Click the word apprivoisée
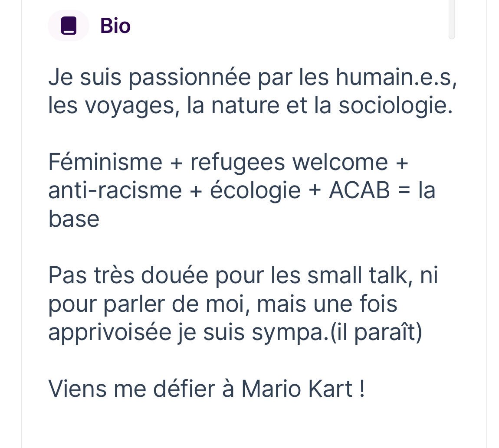499x448 pixels. (110, 333)
